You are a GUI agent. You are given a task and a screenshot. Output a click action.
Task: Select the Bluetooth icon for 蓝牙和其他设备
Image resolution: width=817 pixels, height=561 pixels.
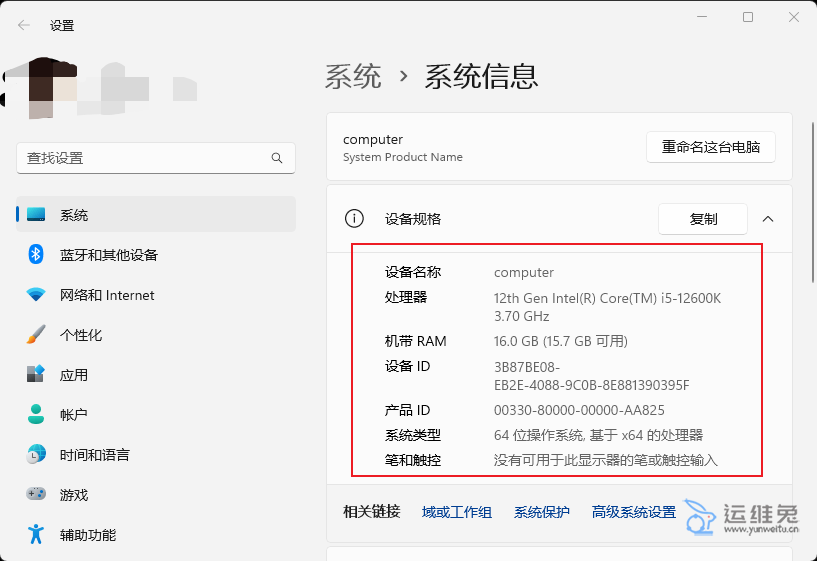(36, 255)
